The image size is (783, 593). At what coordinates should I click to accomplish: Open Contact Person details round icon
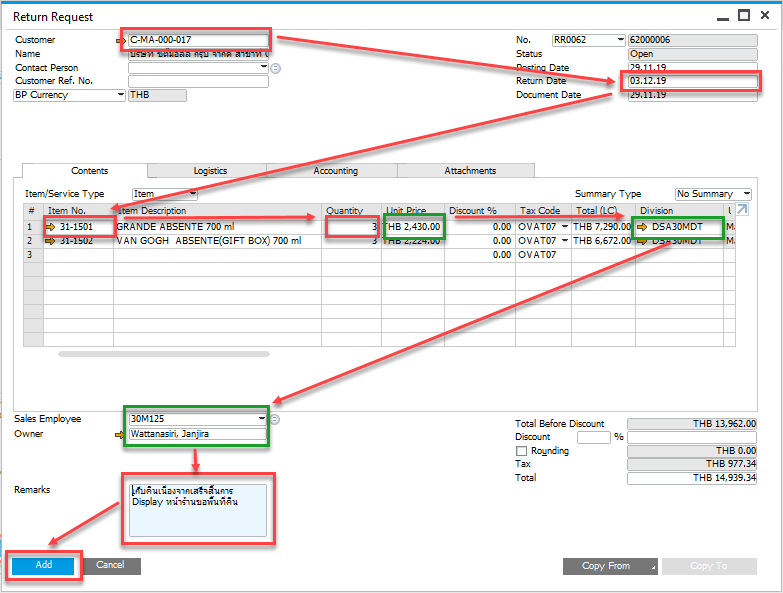click(x=275, y=68)
